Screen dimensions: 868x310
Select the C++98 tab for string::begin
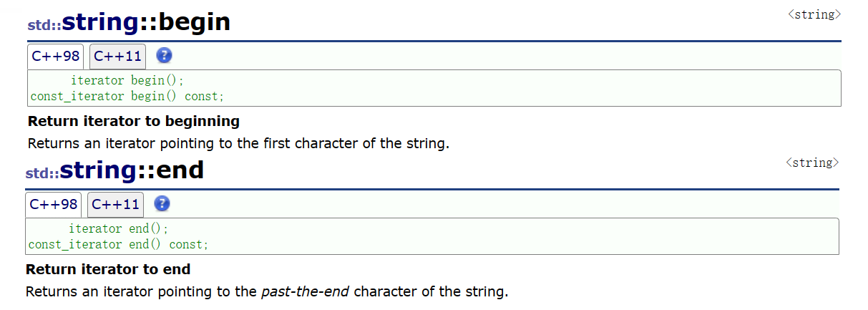tap(56, 57)
